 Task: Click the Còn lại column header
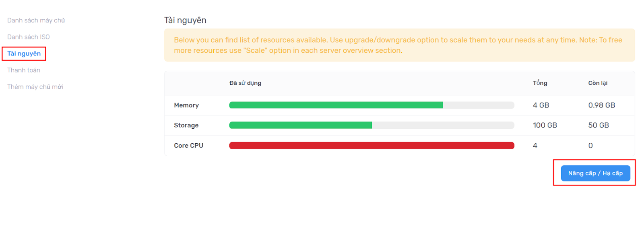[598, 83]
